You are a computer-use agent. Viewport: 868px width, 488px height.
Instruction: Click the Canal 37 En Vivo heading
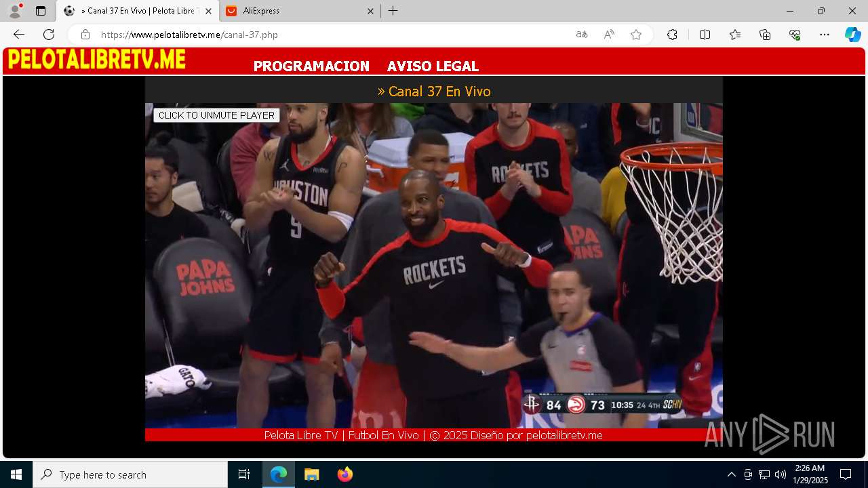pos(434,91)
